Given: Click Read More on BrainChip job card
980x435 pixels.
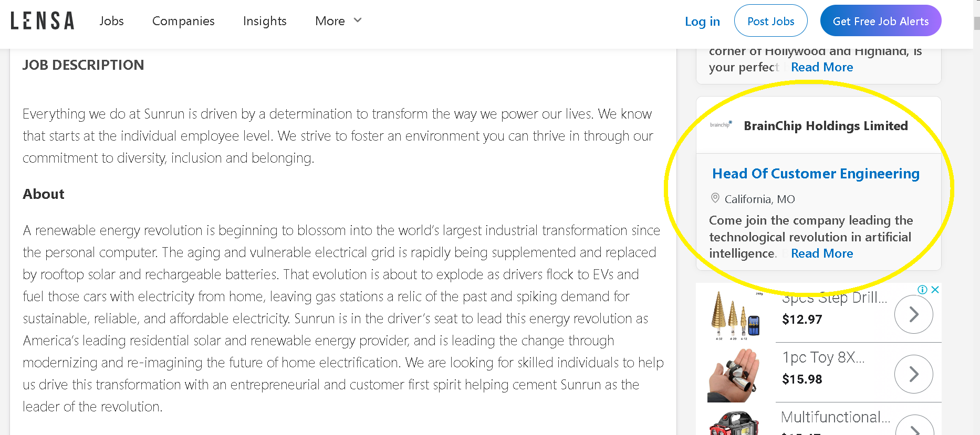Looking at the screenshot, I should tap(822, 253).
